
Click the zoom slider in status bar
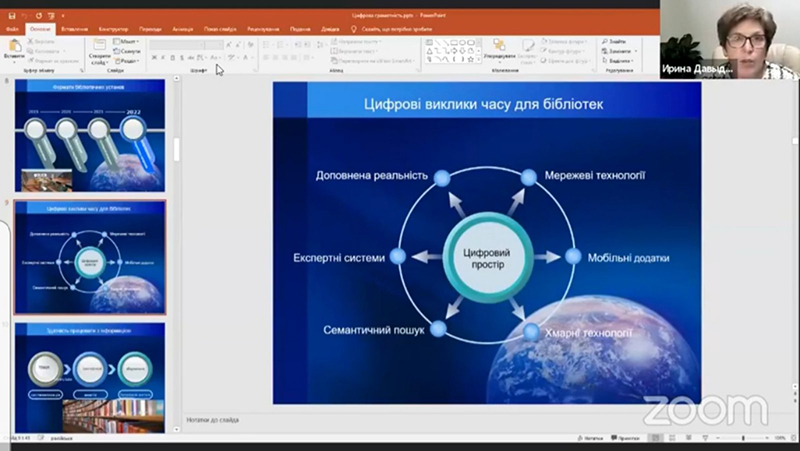[743, 438]
